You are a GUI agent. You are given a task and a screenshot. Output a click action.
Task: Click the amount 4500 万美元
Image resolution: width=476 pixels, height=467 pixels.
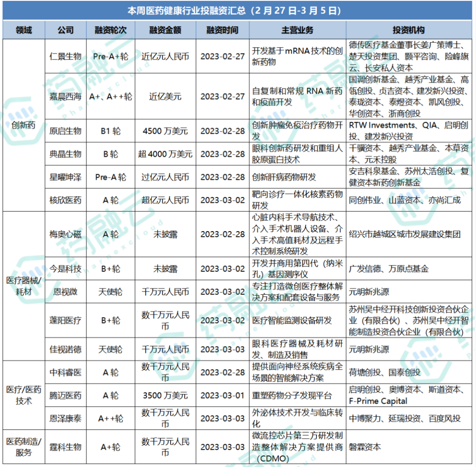165,131
